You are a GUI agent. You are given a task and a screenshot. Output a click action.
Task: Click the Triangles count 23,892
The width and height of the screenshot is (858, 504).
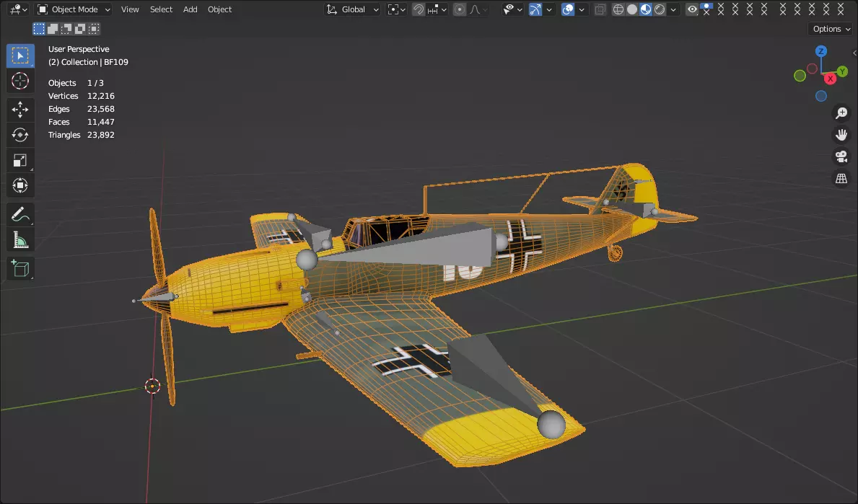coord(101,135)
